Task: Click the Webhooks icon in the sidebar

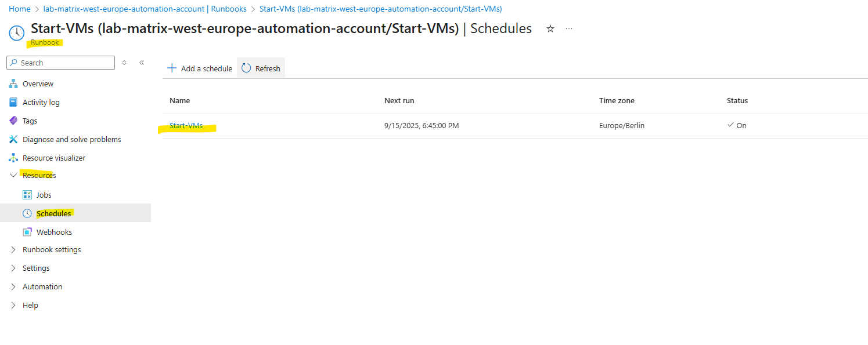Action: point(27,233)
